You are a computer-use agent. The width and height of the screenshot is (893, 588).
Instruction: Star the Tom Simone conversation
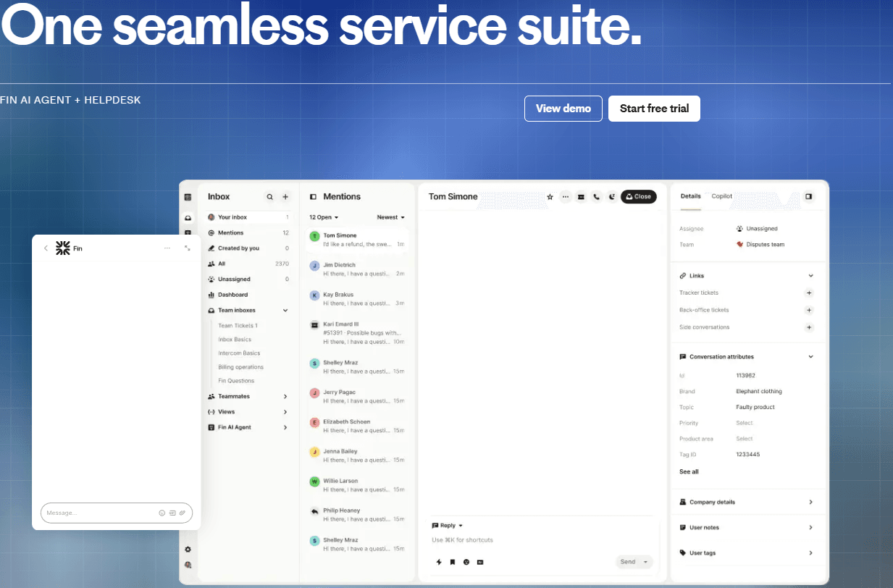pyautogui.click(x=550, y=197)
